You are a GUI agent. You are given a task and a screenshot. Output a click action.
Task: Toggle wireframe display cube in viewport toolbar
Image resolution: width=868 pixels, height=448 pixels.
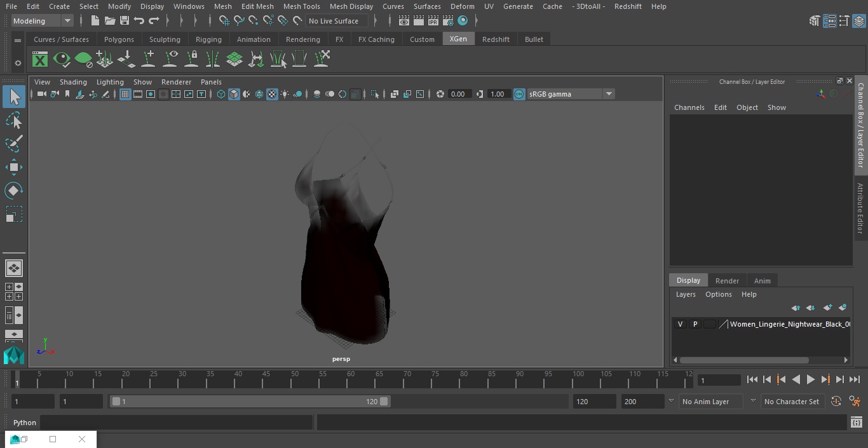(221, 94)
